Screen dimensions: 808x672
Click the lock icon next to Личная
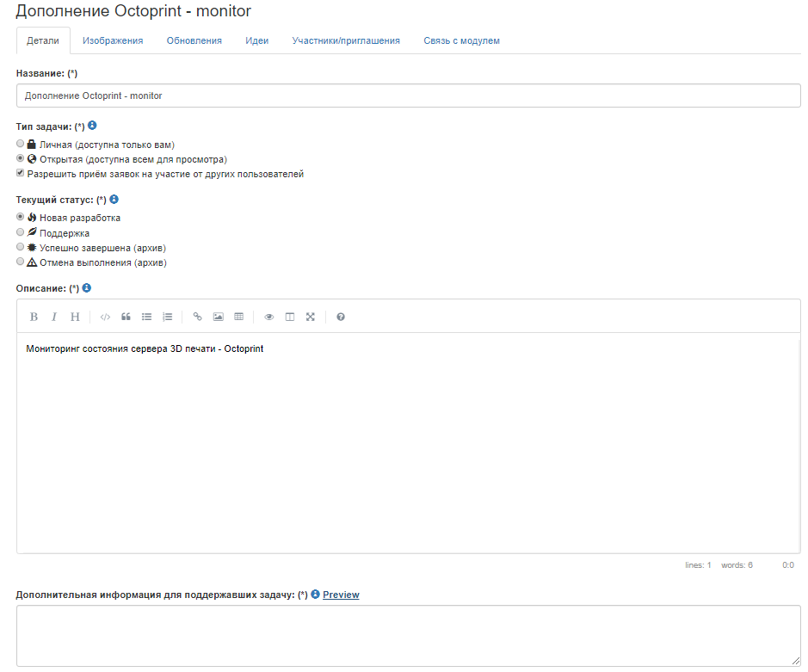[x=32, y=145]
